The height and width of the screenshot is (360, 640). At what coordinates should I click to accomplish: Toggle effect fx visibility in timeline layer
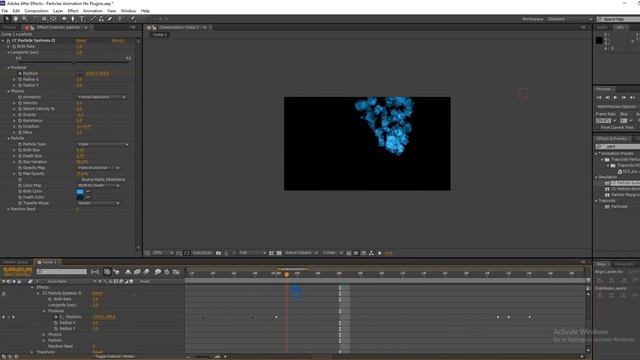[4, 293]
